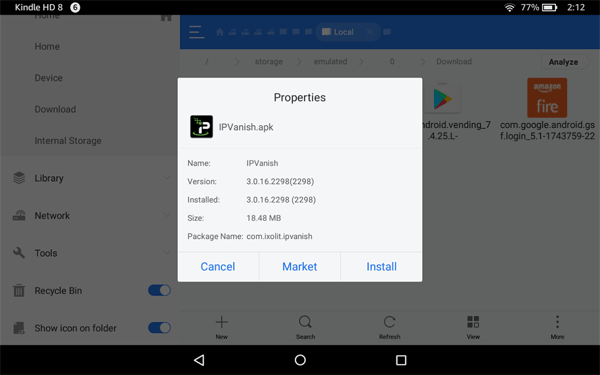Close the Local tab with its X
Screen dimensions: 600x375
(x=370, y=32)
